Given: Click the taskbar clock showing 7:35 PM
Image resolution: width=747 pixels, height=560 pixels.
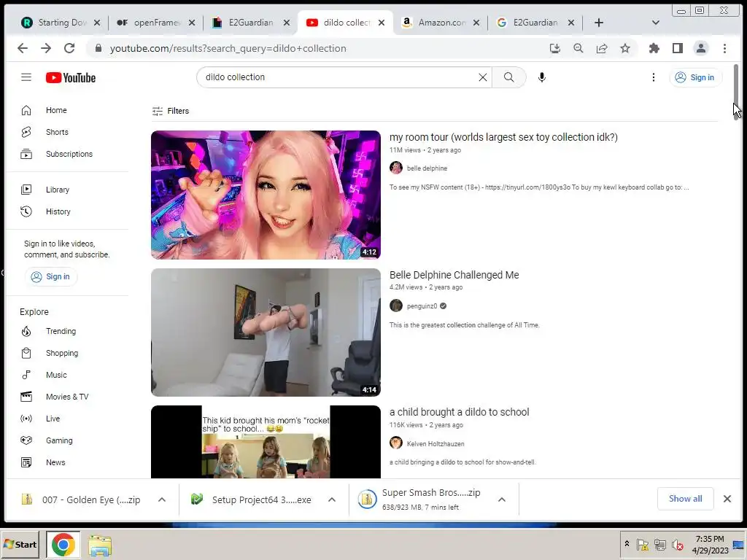Looking at the screenshot, I should click(x=710, y=544).
